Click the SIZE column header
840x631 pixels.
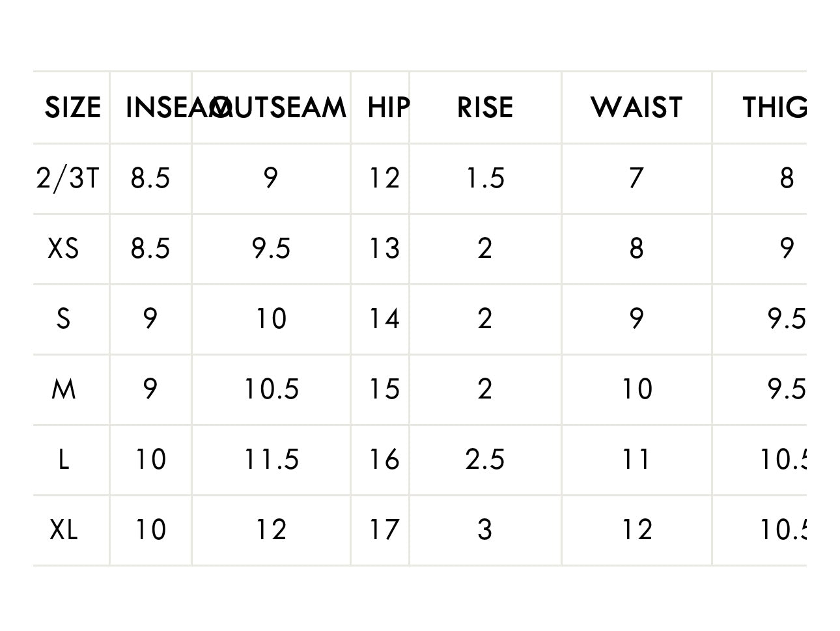(72, 108)
